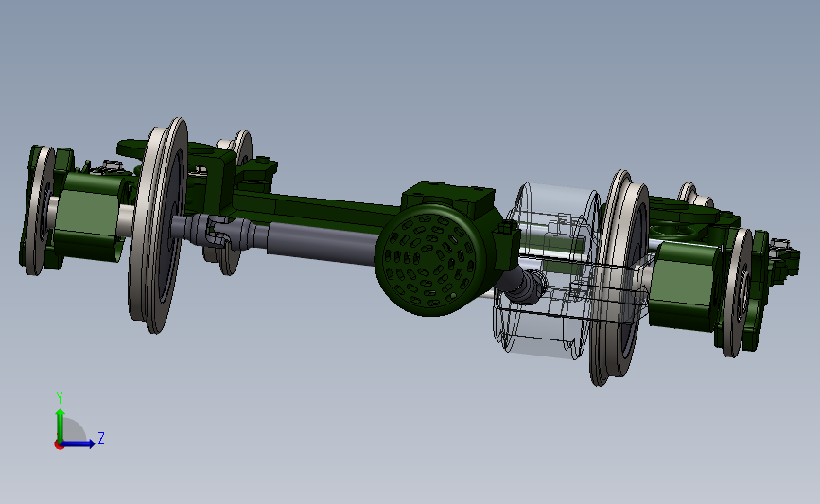Screen dimensions: 820x504
Task: Click the blue Z axis arrow of triad
Action: 79,443
